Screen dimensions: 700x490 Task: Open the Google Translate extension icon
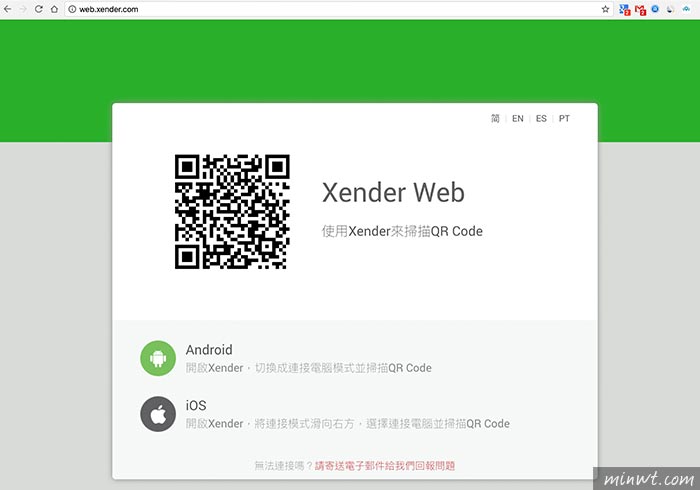pyautogui.click(x=625, y=9)
